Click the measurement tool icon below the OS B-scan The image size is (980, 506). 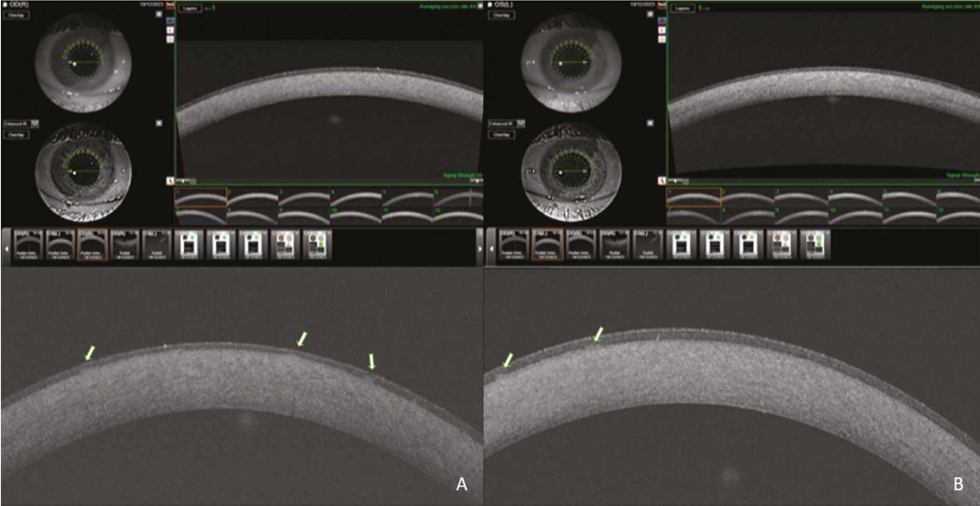pyautogui.click(x=661, y=181)
